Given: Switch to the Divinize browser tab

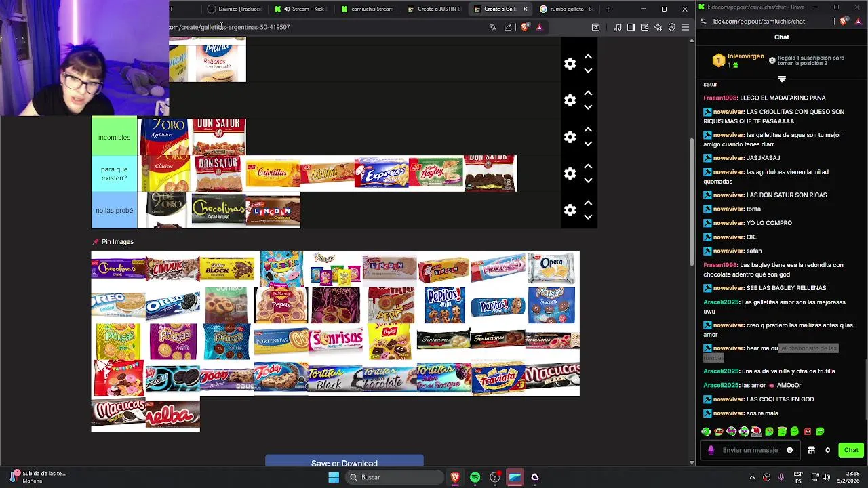Looking at the screenshot, I should (x=234, y=9).
